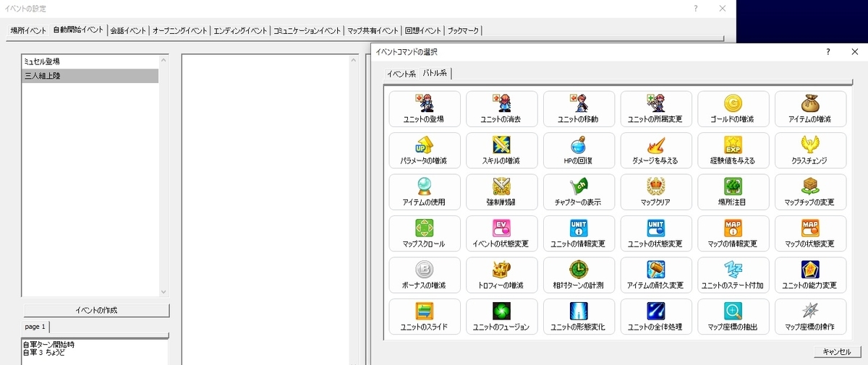Choose トロフィーの増減 command
Screen dimensions: 868x365
pyautogui.click(x=502, y=277)
